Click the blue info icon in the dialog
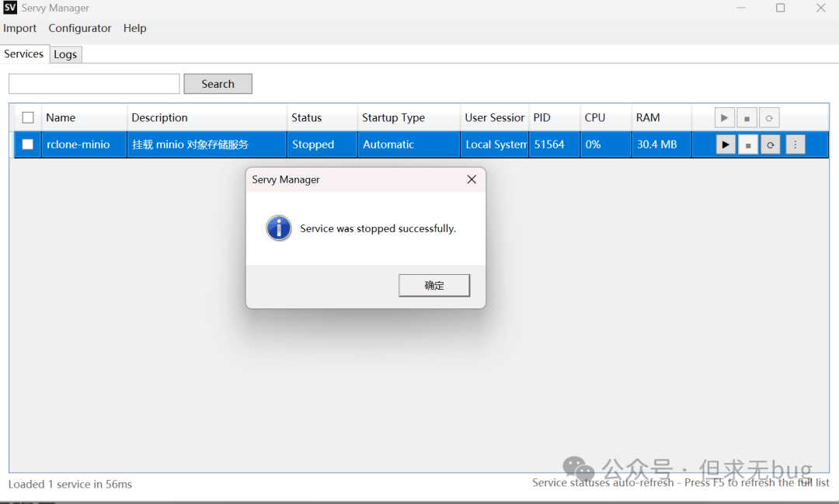This screenshot has height=504, width=839. pos(279,228)
